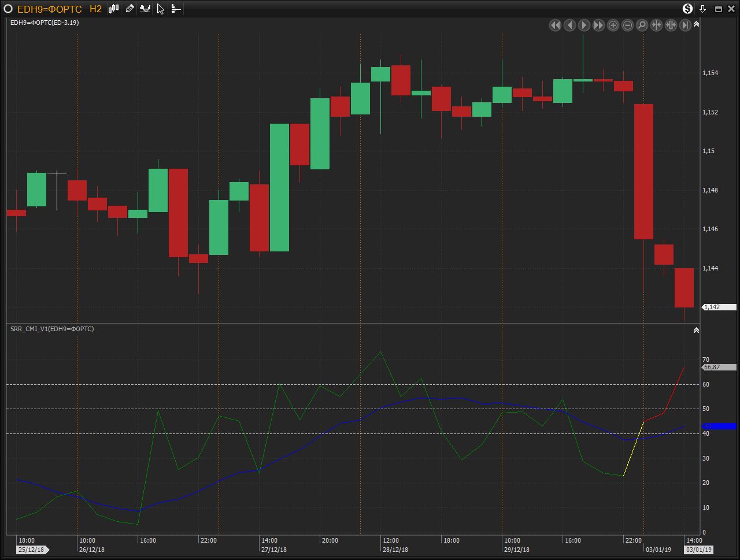Step chart one bar right
Screen dimensions: 740x560
point(584,25)
